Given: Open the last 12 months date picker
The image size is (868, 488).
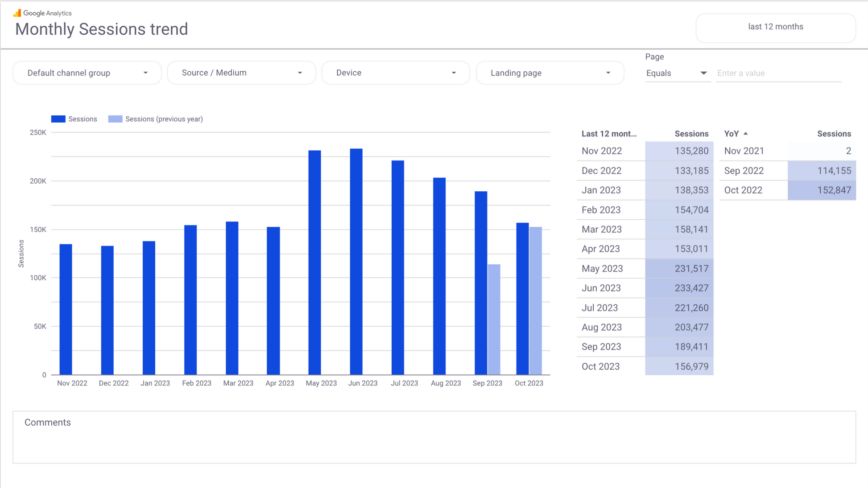Looking at the screenshot, I should pyautogui.click(x=775, y=27).
